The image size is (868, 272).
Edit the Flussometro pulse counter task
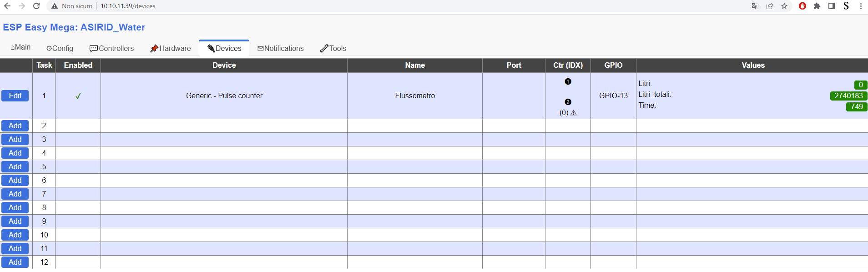[x=15, y=96]
